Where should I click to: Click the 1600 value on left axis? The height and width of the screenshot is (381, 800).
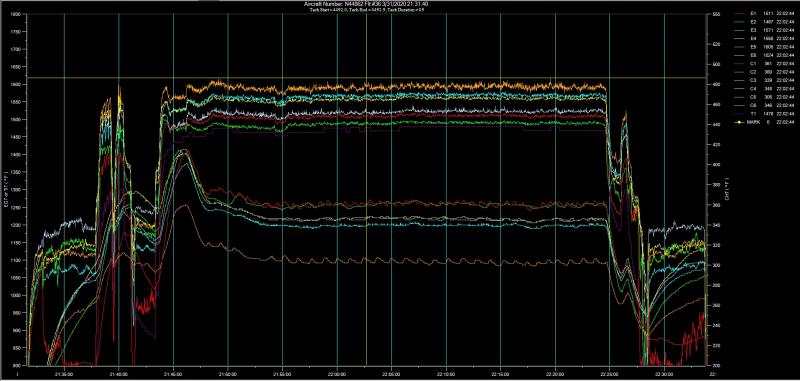(x=19, y=85)
